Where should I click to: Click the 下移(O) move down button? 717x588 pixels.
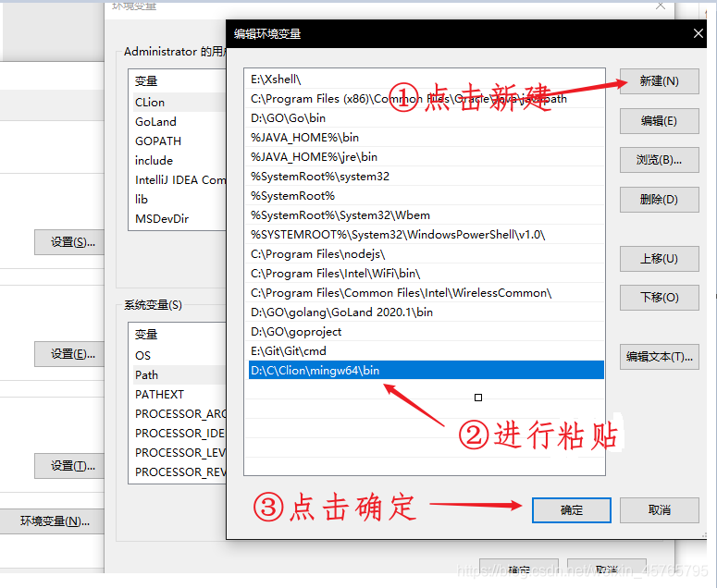click(659, 298)
